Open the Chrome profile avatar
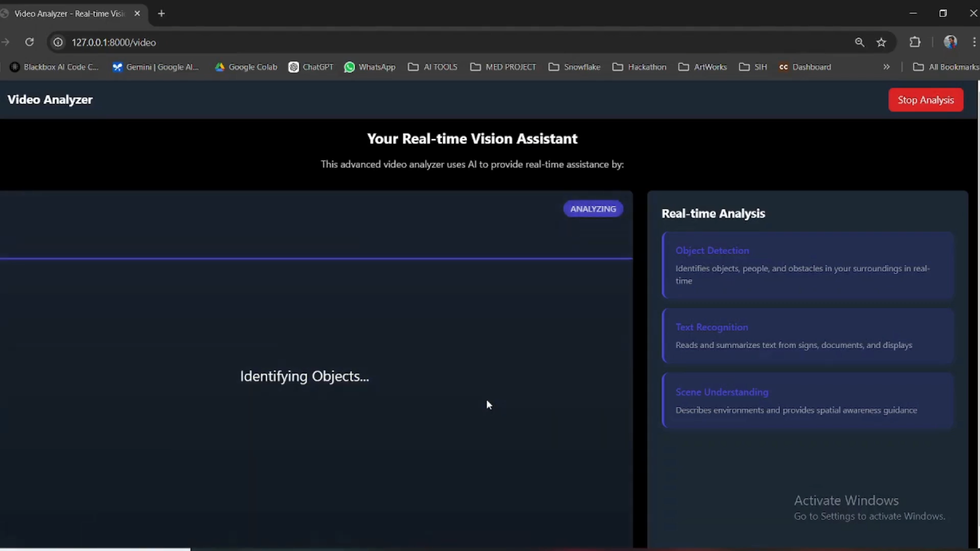 pos(950,42)
